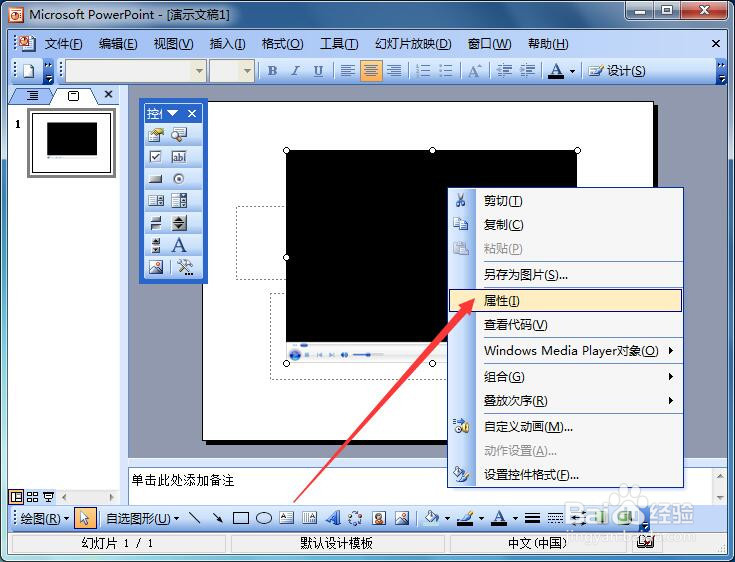Select the Text Box control tool
The width and height of the screenshot is (735, 562).
(x=179, y=157)
